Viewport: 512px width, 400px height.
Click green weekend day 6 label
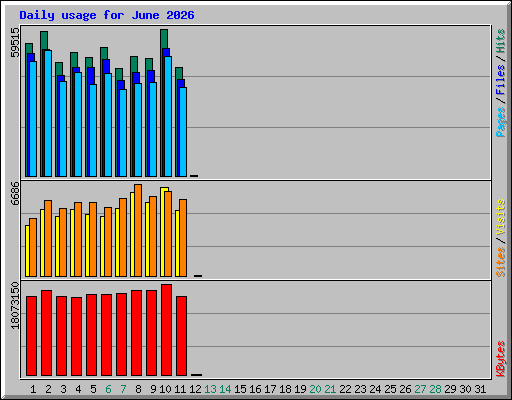tap(108, 389)
